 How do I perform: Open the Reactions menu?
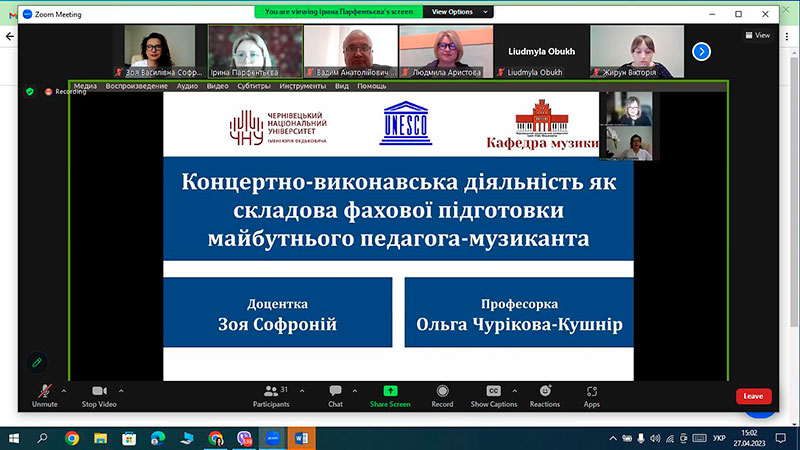coord(544,396)
